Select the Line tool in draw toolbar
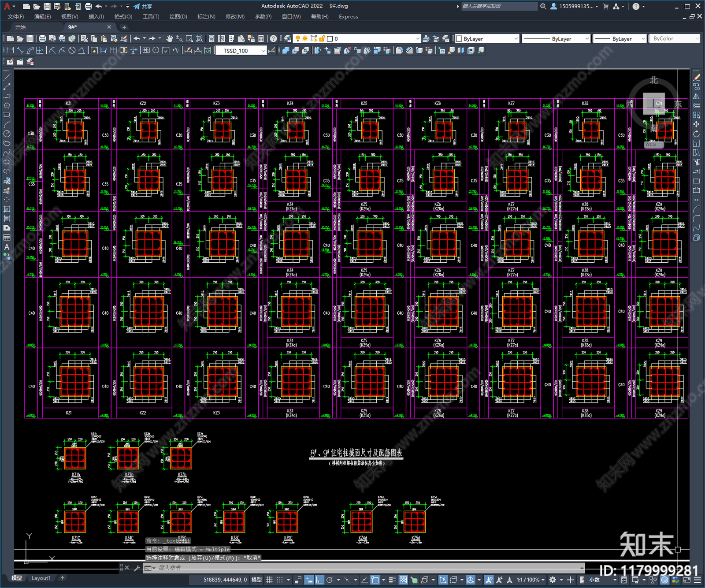705x588 pixels. pyautogui.click(x=7, y=77)
